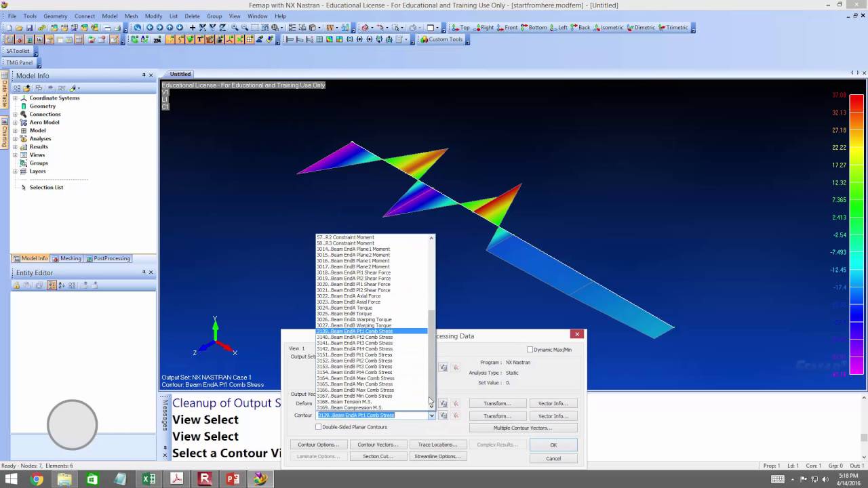The width and height of the screenshot is (868, 488).
Task: Click the New model icon
Action: (9, 28)
